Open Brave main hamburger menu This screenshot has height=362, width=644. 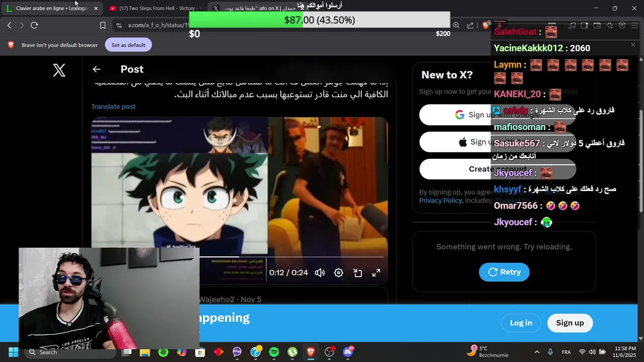coord(635,25)
